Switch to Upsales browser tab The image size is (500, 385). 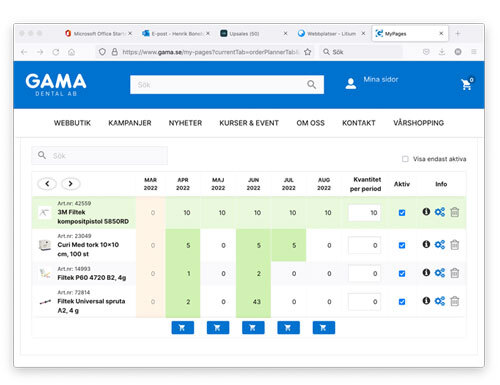[x=253, y=34]
